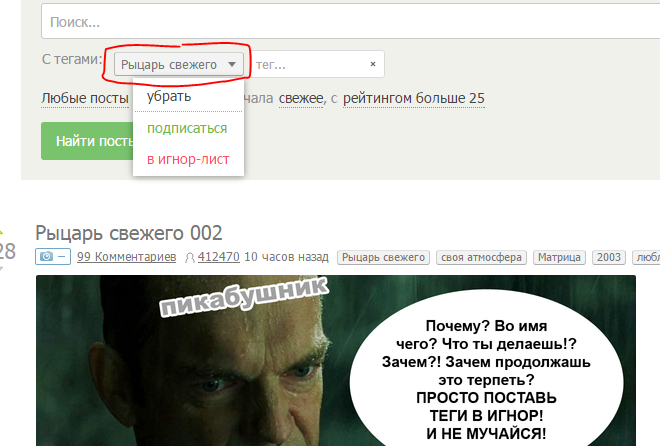The image size is (660, 446).
Task: Click the author user icon
Action: tap(190, 258)
